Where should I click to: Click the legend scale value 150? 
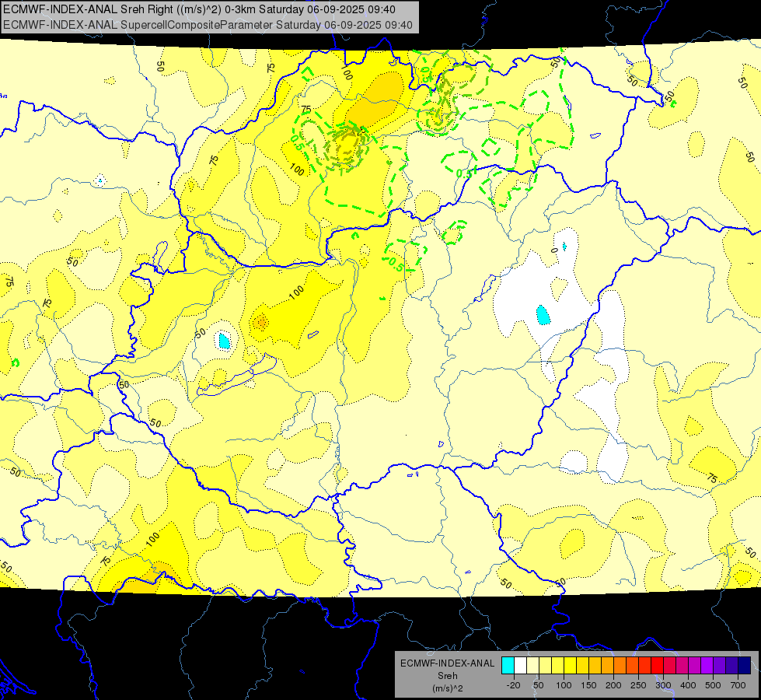click(588, 685)
